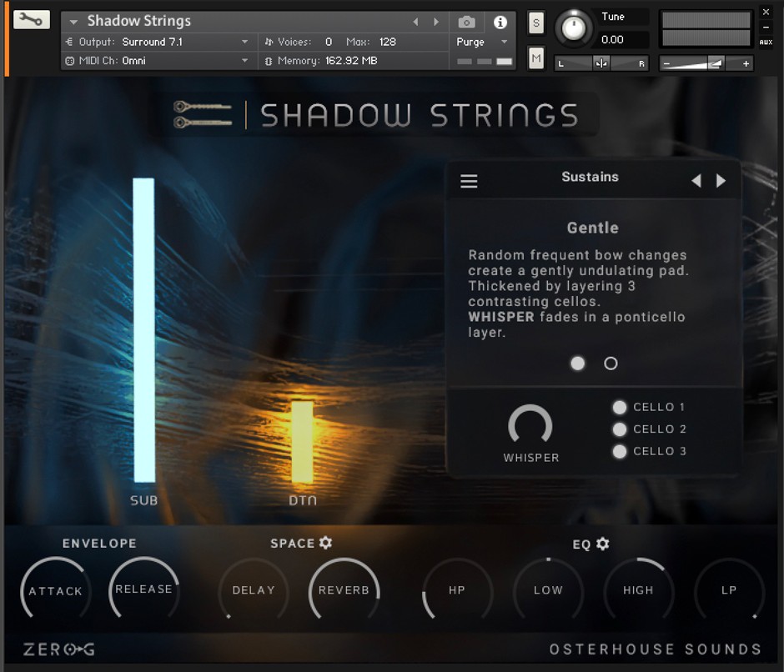Select the second page dot under the Gentle description
The image size is (784, 672).
pyautogui.click(x=611, y=364)
